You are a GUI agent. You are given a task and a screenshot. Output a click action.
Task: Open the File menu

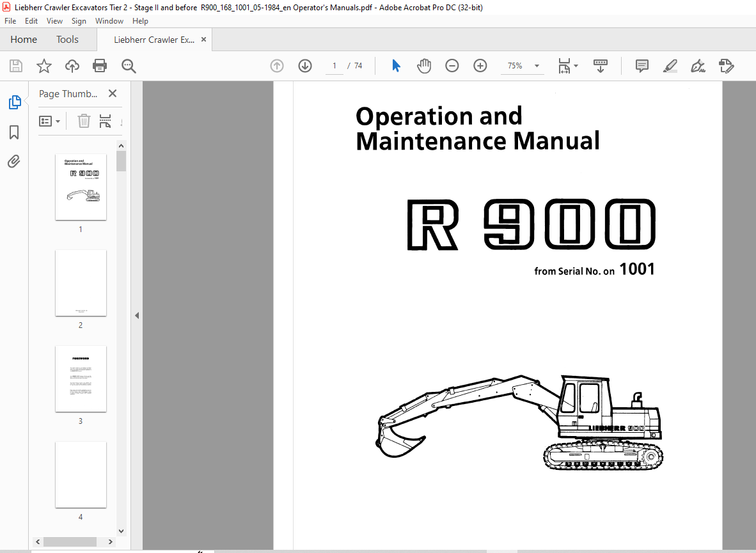pyautogui.click(x=10, y=21)
